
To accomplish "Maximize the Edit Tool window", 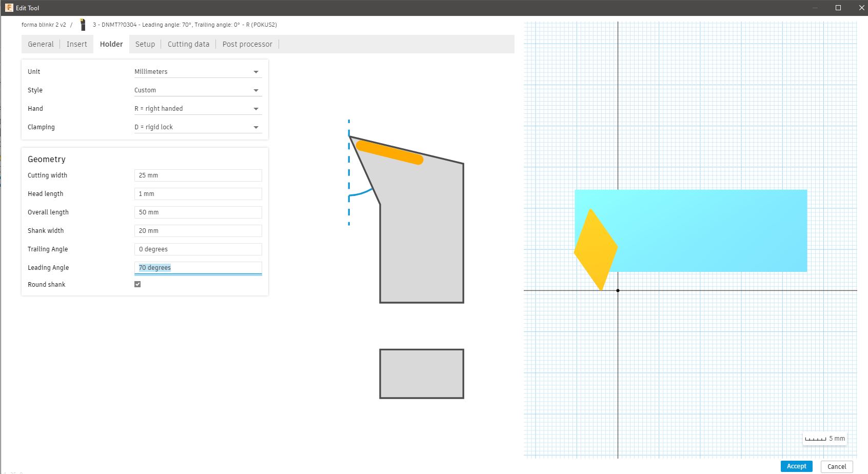I will (x=838, y=8).
